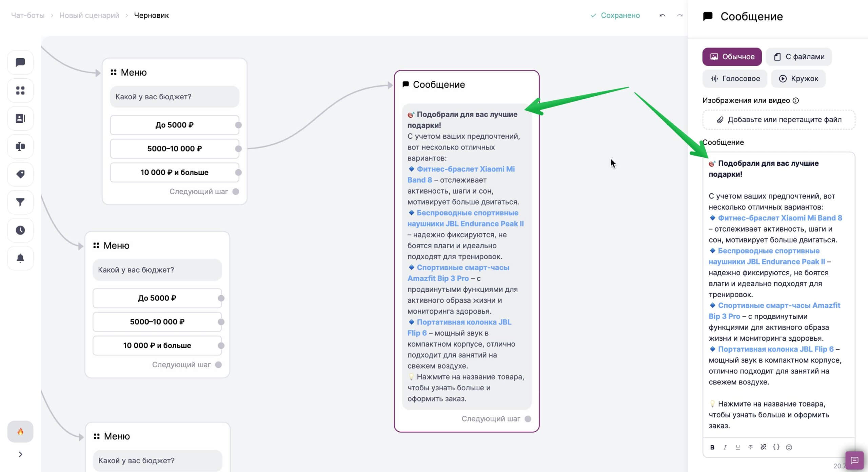Click connector dot of top 10 000 ₽ и больше
Viewport: 868px width, 472px height.
(238, 172)
